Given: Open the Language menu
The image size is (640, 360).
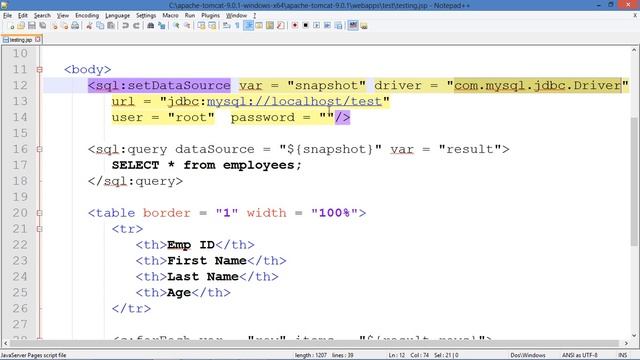Looking at the screenshot, I should click(117, 16).
